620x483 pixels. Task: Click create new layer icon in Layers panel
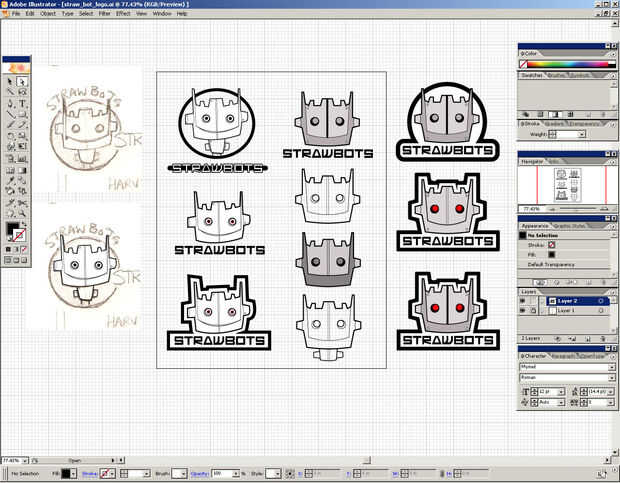[x=588, y=339]
